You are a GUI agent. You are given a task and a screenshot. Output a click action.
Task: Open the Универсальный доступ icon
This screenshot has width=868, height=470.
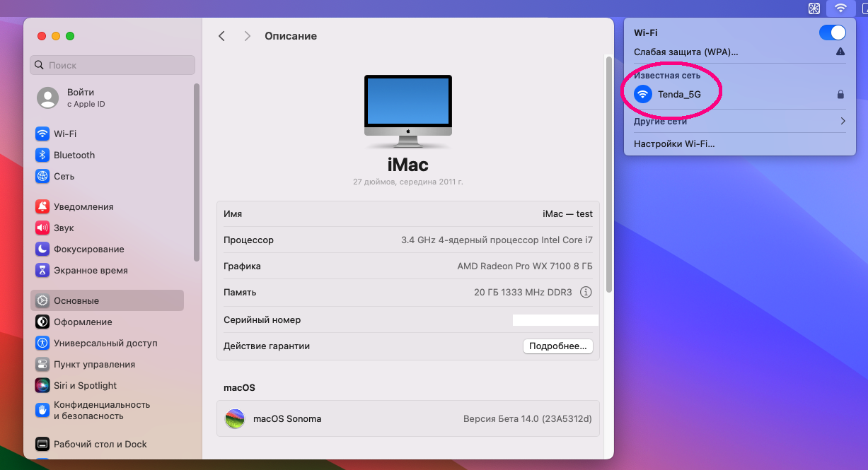[42, 343]
